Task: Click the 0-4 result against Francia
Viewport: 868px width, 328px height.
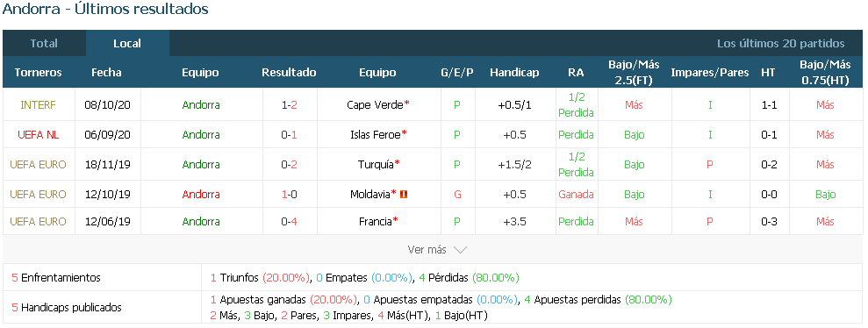Action: [289, 221]
